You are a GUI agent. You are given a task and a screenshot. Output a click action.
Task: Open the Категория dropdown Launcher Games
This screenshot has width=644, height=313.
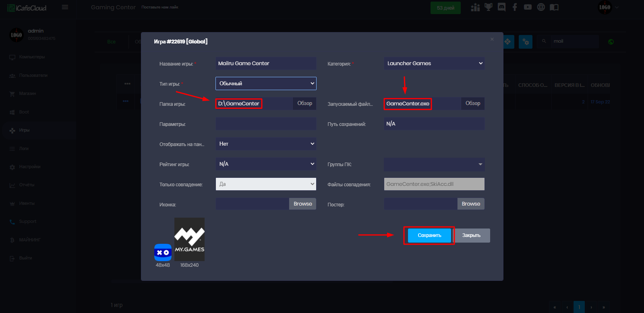[434, 63]
